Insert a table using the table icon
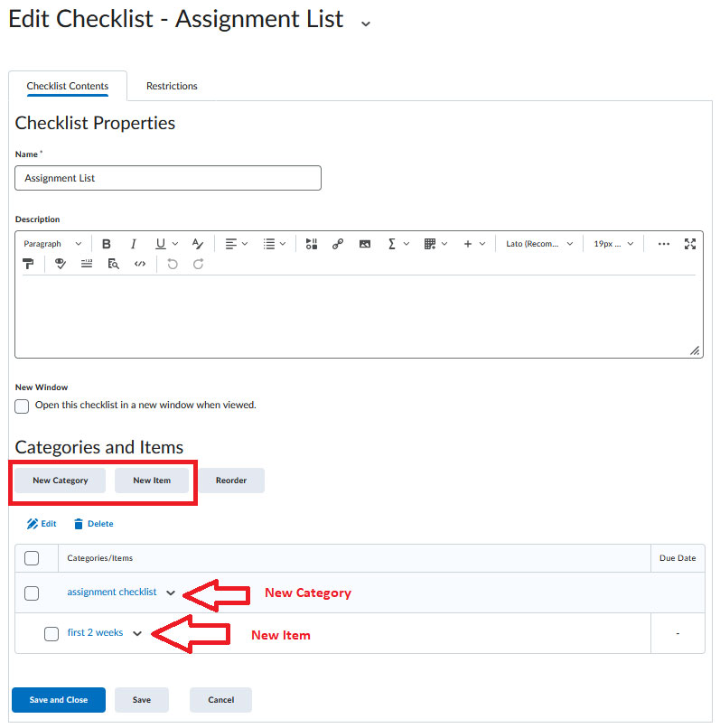This screenshot has height=728, width=720. [429, 243]
